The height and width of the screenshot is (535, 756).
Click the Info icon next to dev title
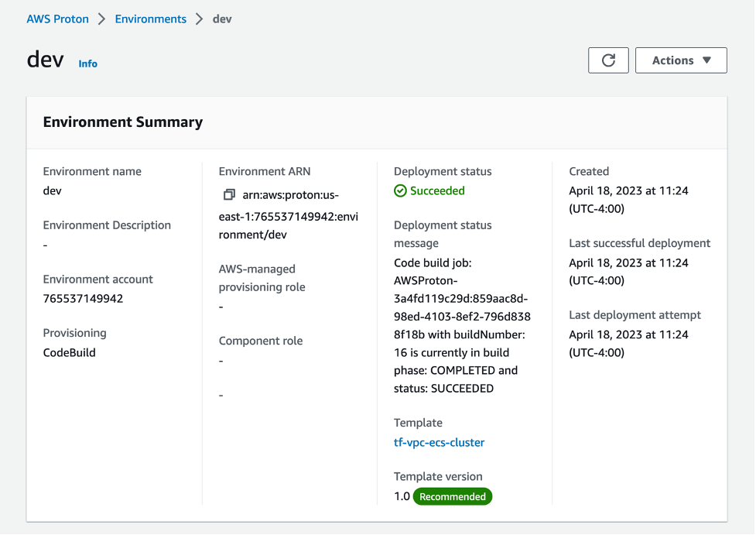(87, 63)
